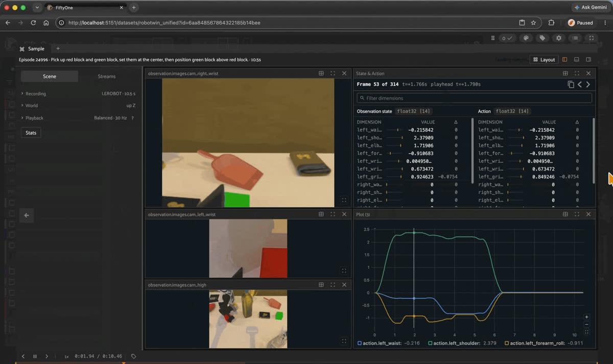
Task: Select the left-sidebar layout icon
Action: tap(565, 60)
